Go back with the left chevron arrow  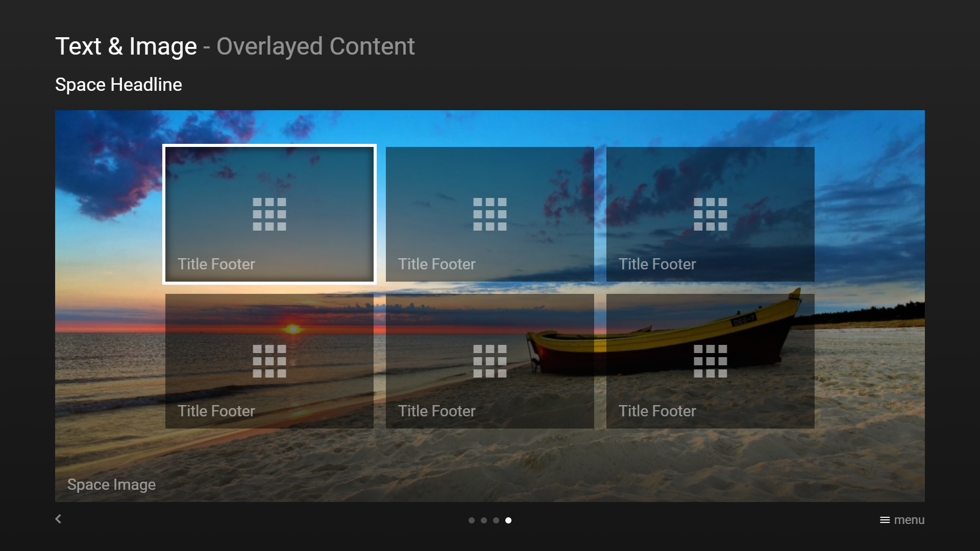point(58,519)
